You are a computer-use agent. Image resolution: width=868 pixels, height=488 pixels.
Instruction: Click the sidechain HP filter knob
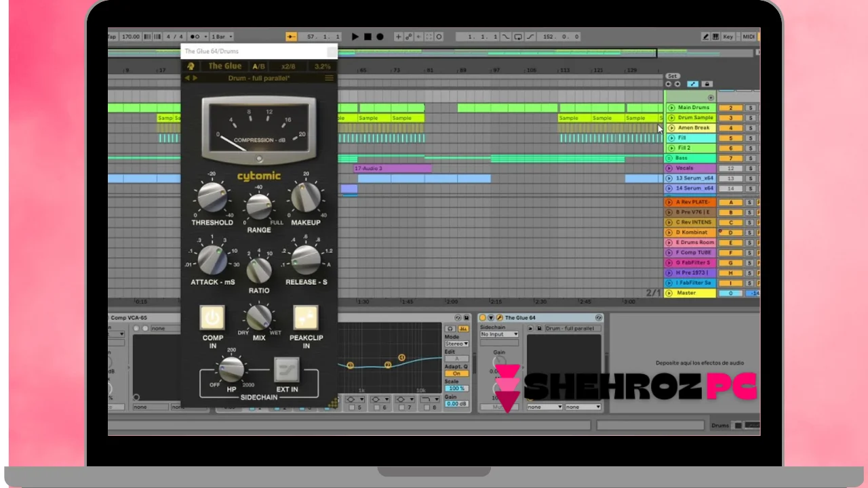pos(231,369)
